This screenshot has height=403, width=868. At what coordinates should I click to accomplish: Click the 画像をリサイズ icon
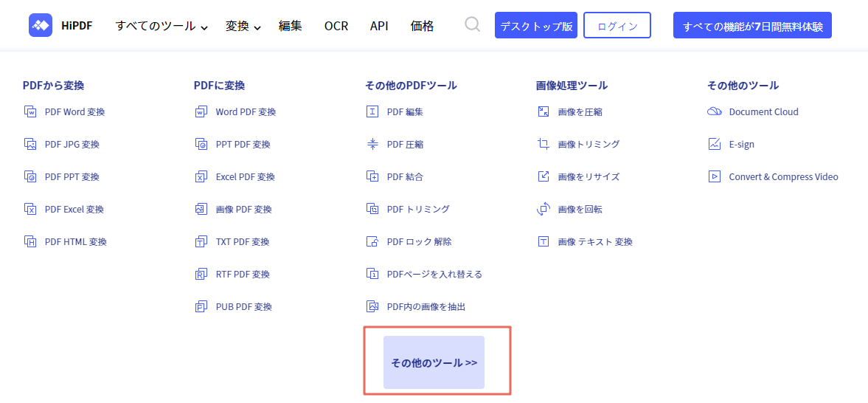(x=544, y=177)
